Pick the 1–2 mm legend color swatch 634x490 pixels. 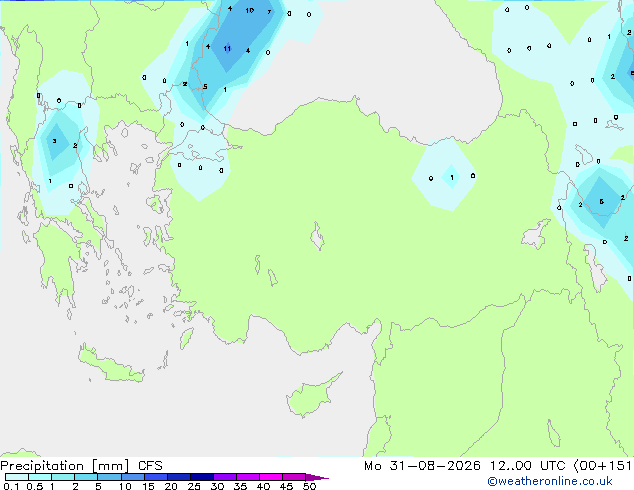63,477
